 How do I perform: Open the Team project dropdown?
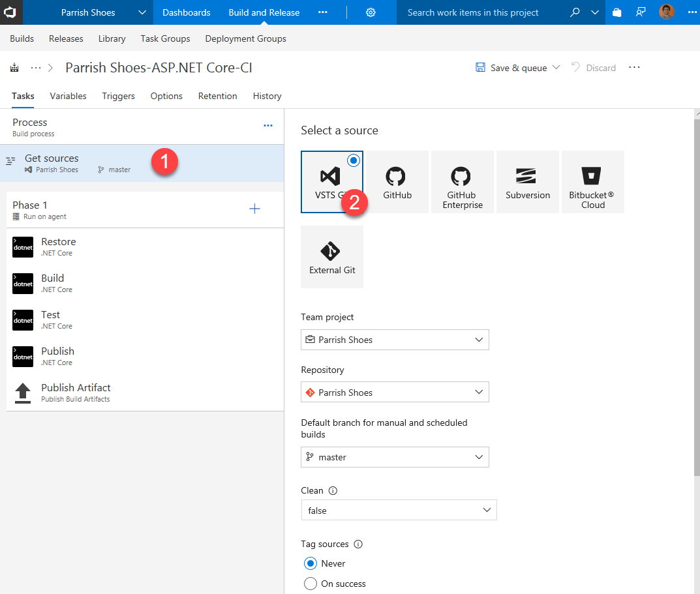(395, 340)
